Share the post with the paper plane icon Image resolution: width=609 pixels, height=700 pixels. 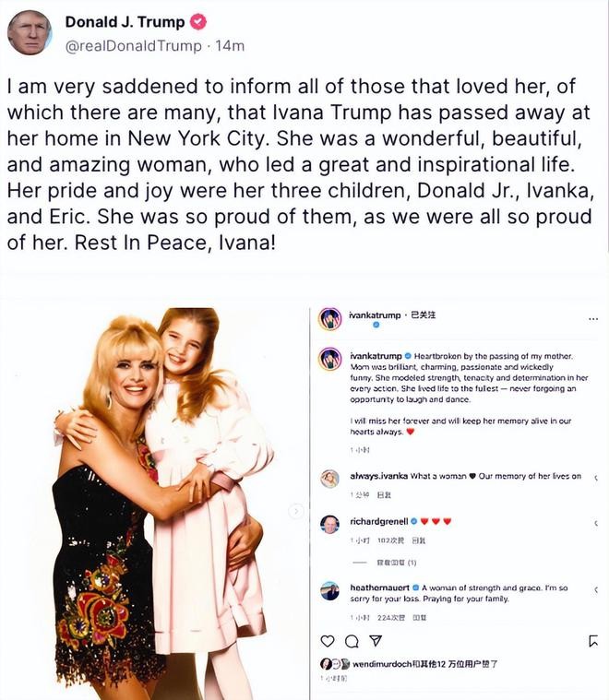click(x=376, y=641)
